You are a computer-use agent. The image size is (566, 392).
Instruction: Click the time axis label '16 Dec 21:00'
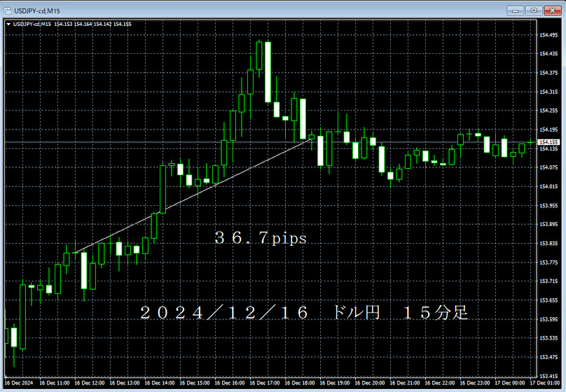(x=405, y=383)
